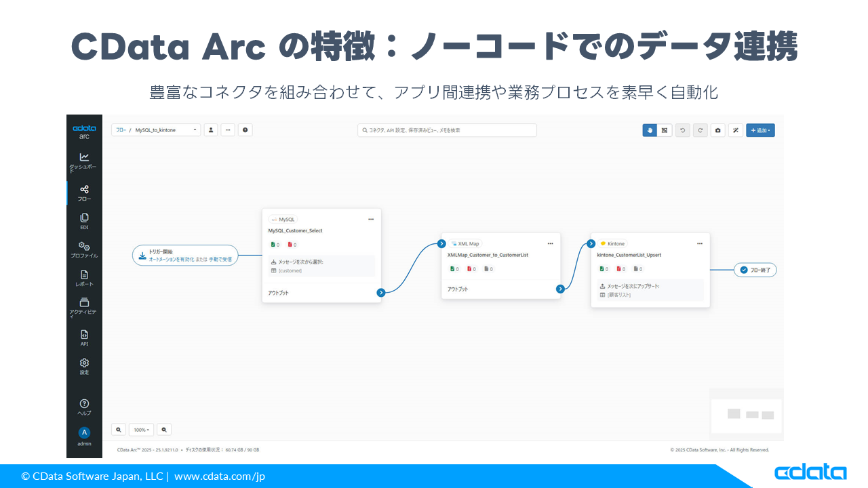Open レポート in the sidebar
The width and height of the screenshot is (868, 488).
tap(84, 279)
